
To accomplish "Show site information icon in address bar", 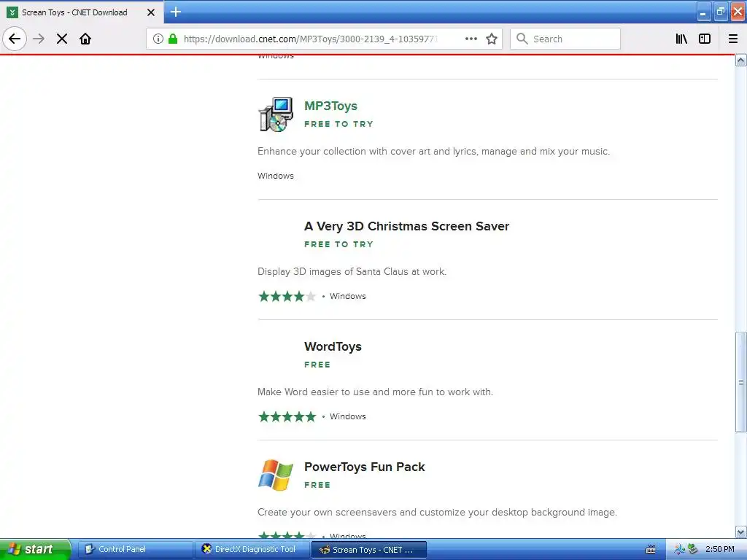I will 158,39.
